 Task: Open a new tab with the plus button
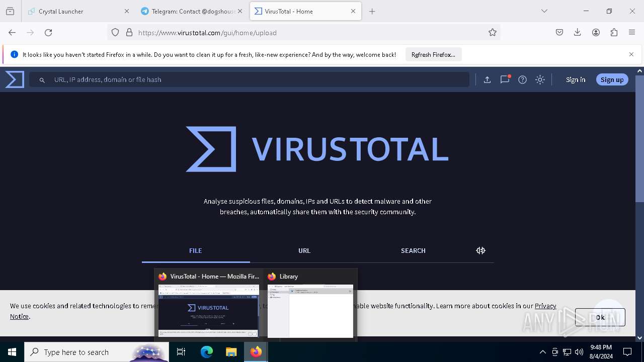[x=372, y=11]
